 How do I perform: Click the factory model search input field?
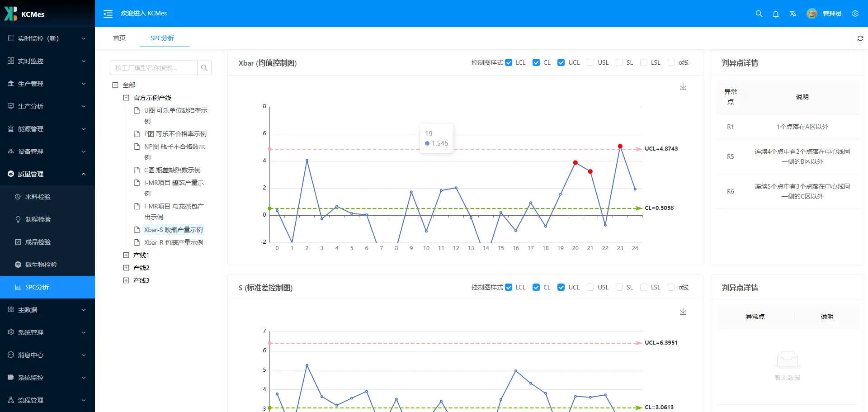[154, 68]
